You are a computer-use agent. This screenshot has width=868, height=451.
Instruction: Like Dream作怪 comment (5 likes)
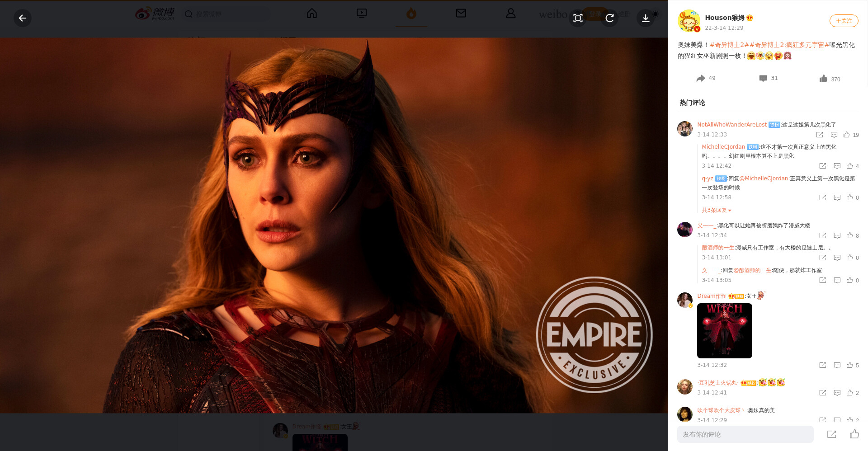[853, 365]
